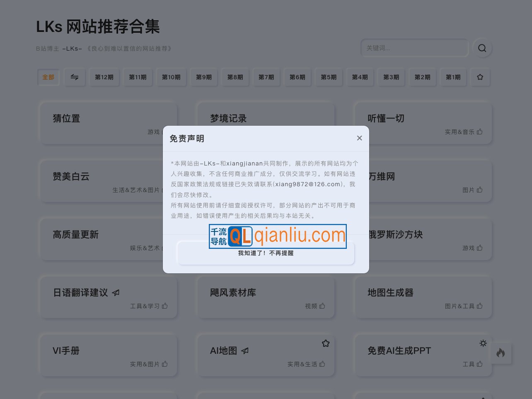This screenshot has width=532, height=399.
Task: Close the 免责声明 disclaimer dialog
Action: pyautogui.click(x=359, y=138)
